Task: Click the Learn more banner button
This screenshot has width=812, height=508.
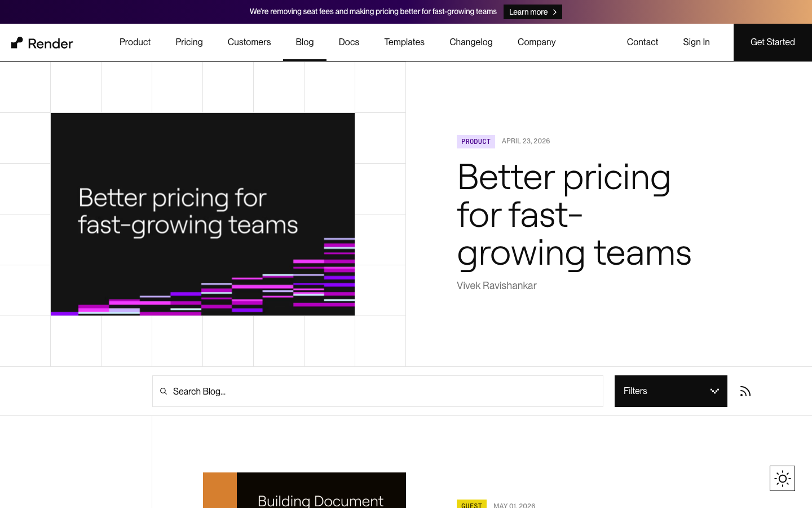Action: click(x=533, y=12)
